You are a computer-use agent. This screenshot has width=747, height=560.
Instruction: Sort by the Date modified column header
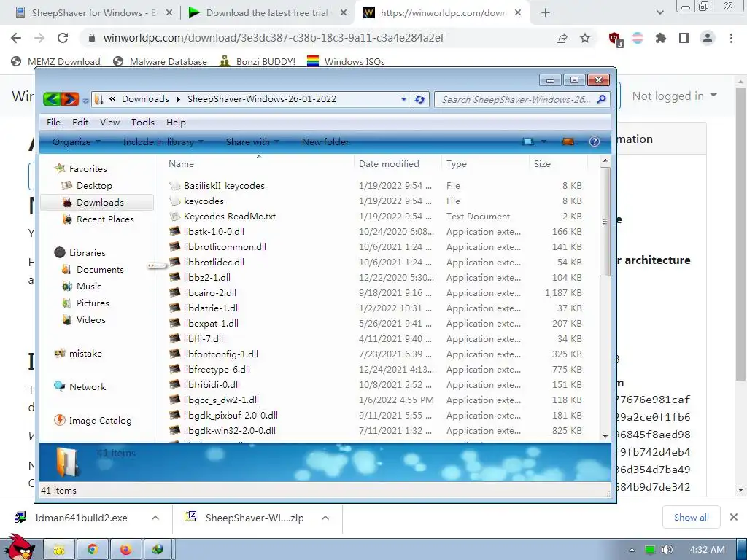pos(398,163)
